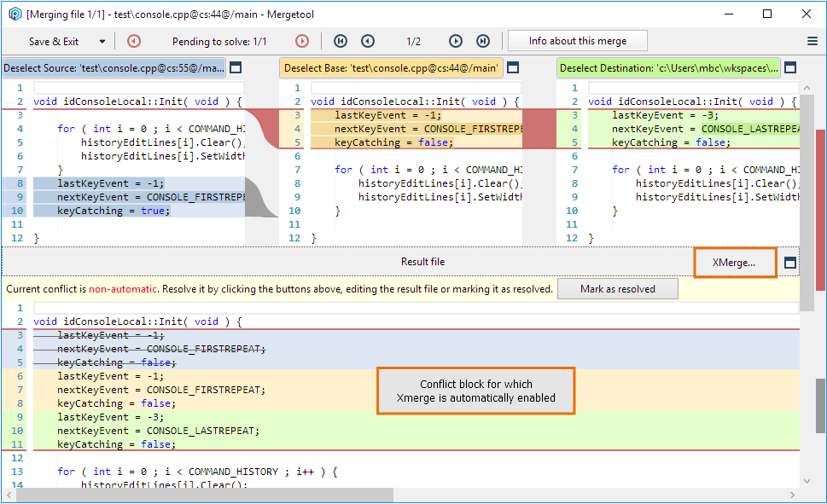Go to previous pending conflict (red arrow)

tap(134, 41)
